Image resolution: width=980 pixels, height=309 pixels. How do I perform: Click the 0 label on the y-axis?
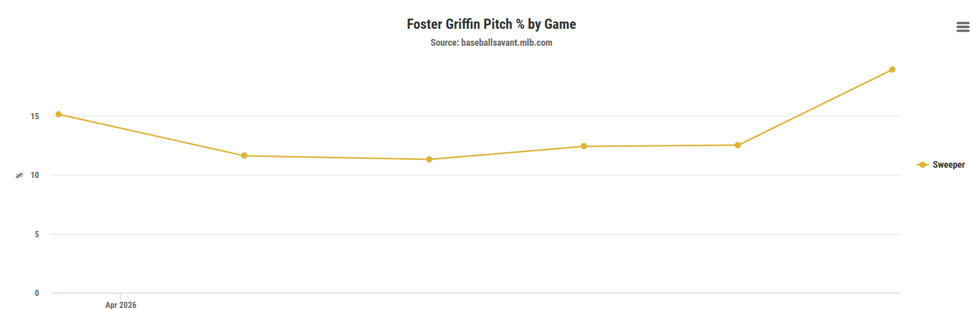point(37,293)
